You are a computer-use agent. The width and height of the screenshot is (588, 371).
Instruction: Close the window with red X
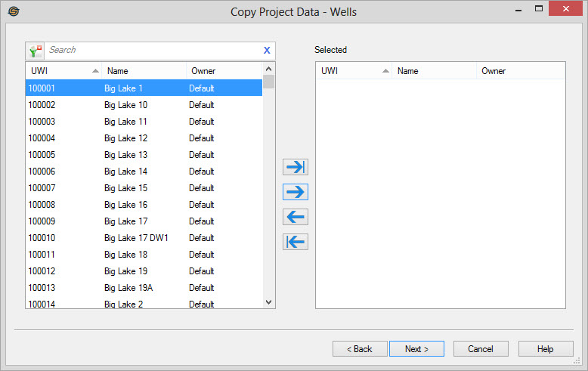pyautogui.click(x=565, y=8)
